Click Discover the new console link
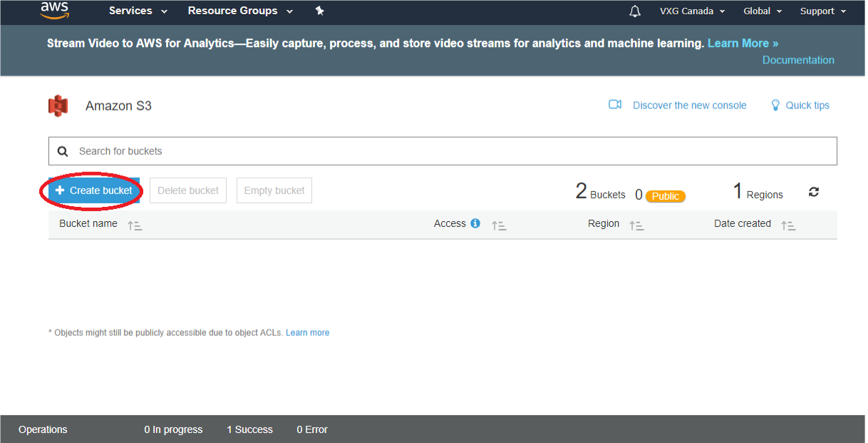 coord(689,105)
